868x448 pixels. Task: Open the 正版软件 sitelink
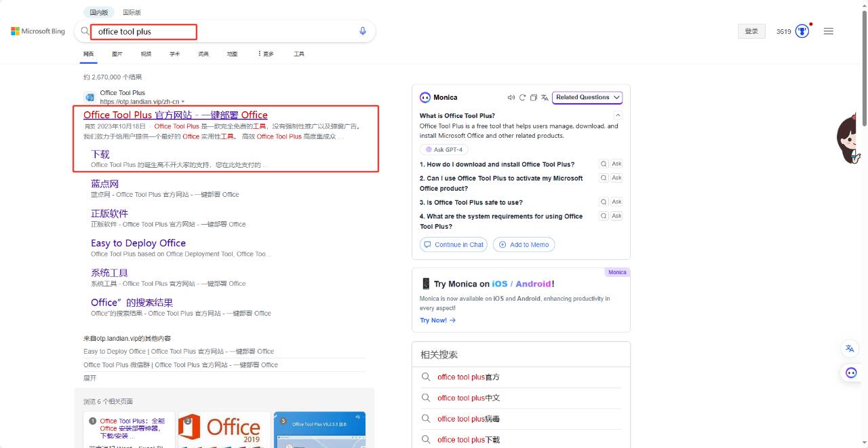coord(110,213)
